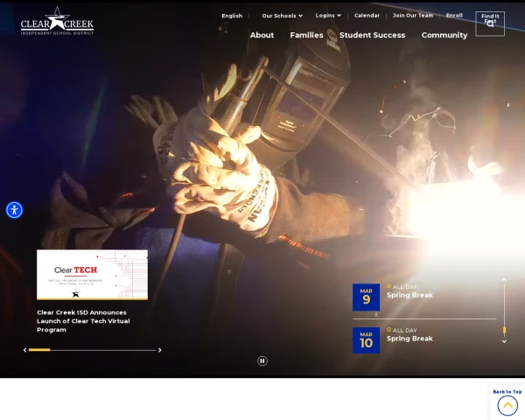Open the Clear Tech news thumbnail

point(92,274)
